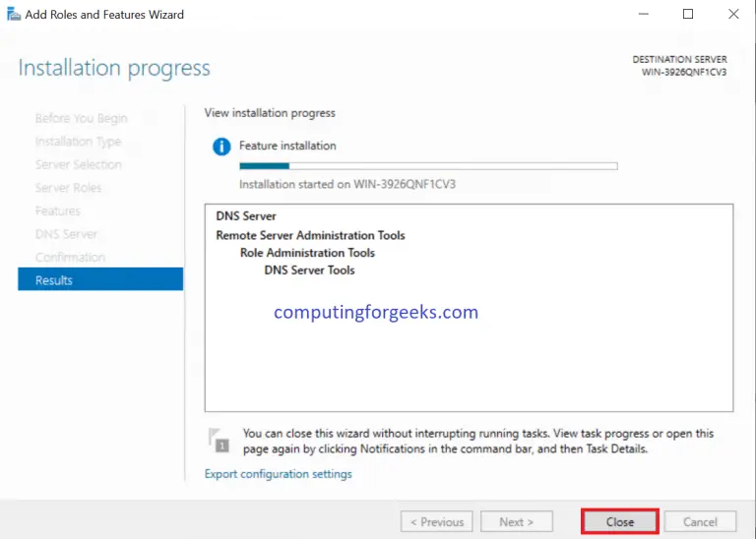Open Export configuration settings link

pos(278,474)
